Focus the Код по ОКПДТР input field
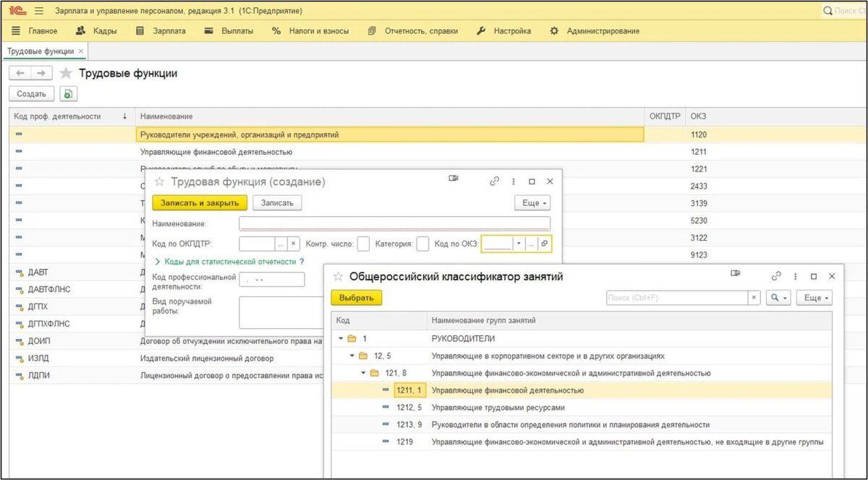Viewport: 868px width, 480px height. (257, 244)
